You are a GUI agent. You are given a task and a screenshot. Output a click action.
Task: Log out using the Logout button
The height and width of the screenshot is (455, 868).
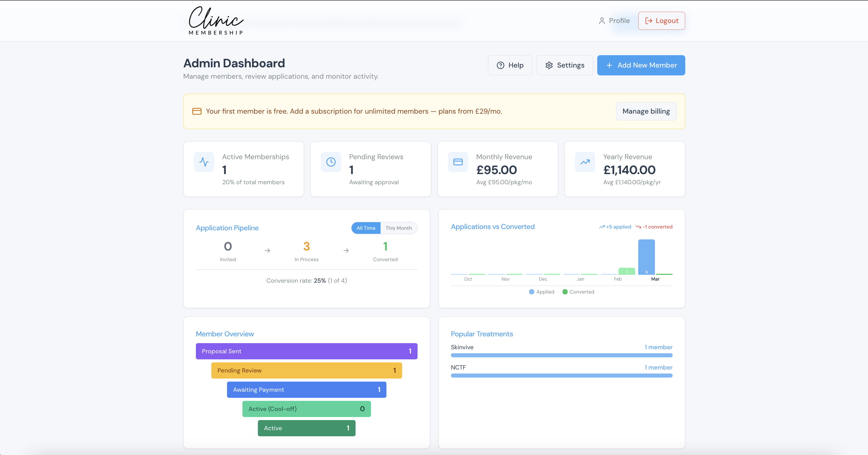662,21
